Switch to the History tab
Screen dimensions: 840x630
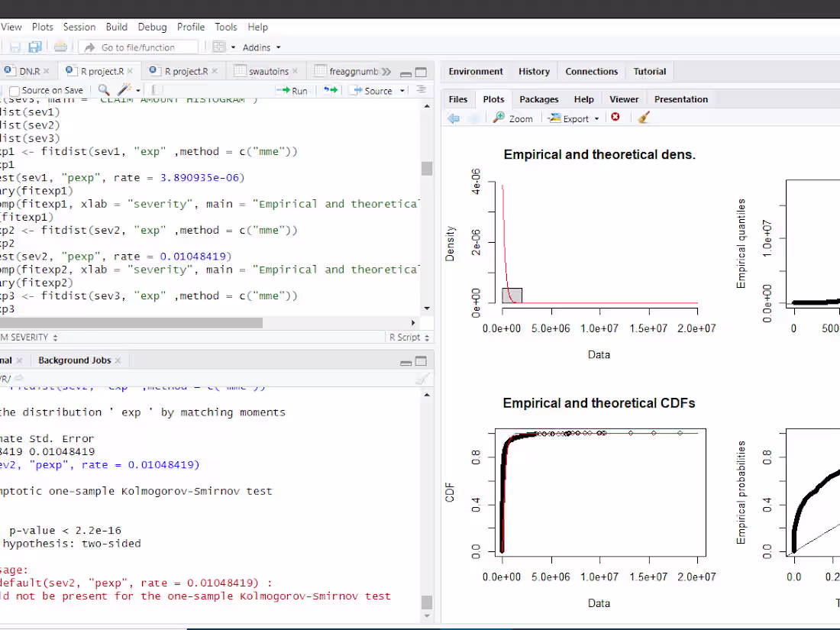(x=534, y=72)
